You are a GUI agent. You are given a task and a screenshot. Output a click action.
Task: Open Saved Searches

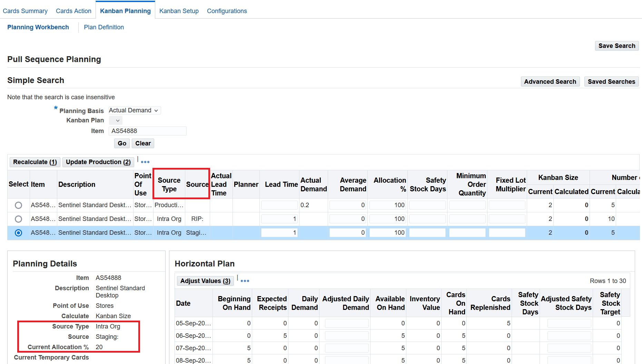[x=611, y=82]
